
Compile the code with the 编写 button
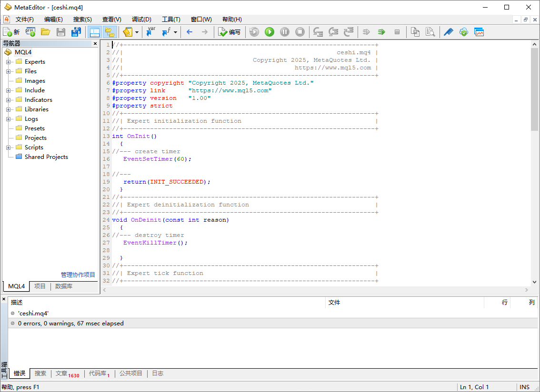point(230,32)
